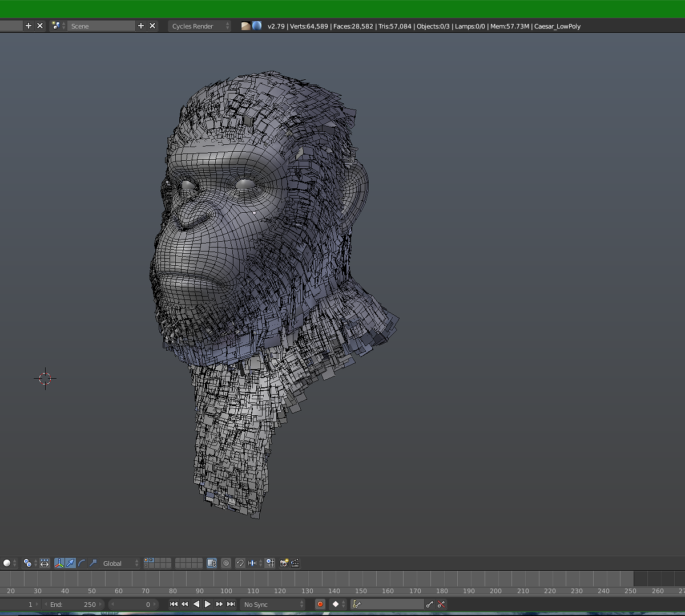Screen dimensions: 685x616
Task: Click the start frame field showing 1
Action: 21,604
